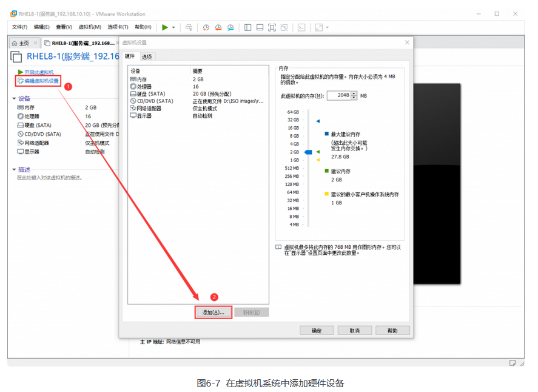Image resolution: width=538 pixels, height=392 pixels.
Task: Switch to the RHEL8-1 virtual machine tab
Action: click(x=82, y=43)
